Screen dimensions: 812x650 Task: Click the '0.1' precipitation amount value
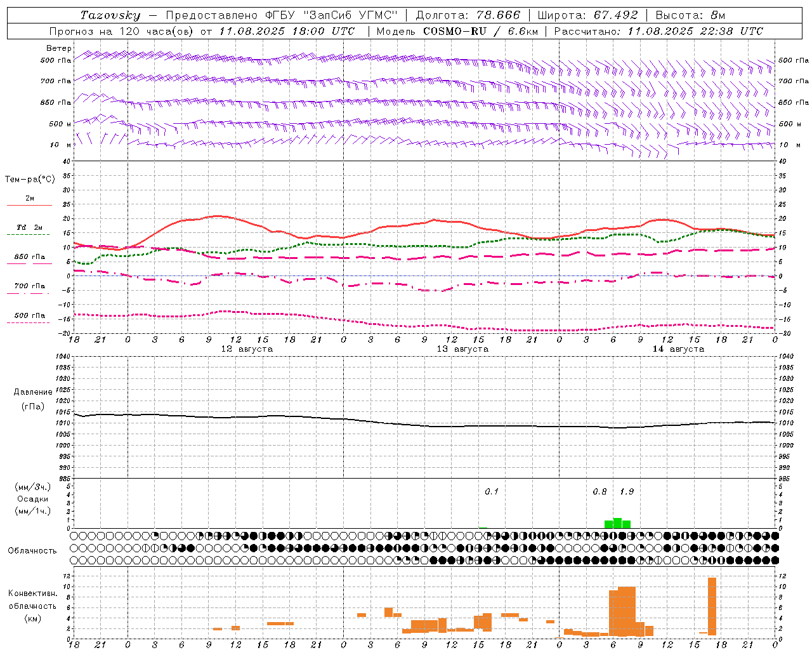coord(492,491)
